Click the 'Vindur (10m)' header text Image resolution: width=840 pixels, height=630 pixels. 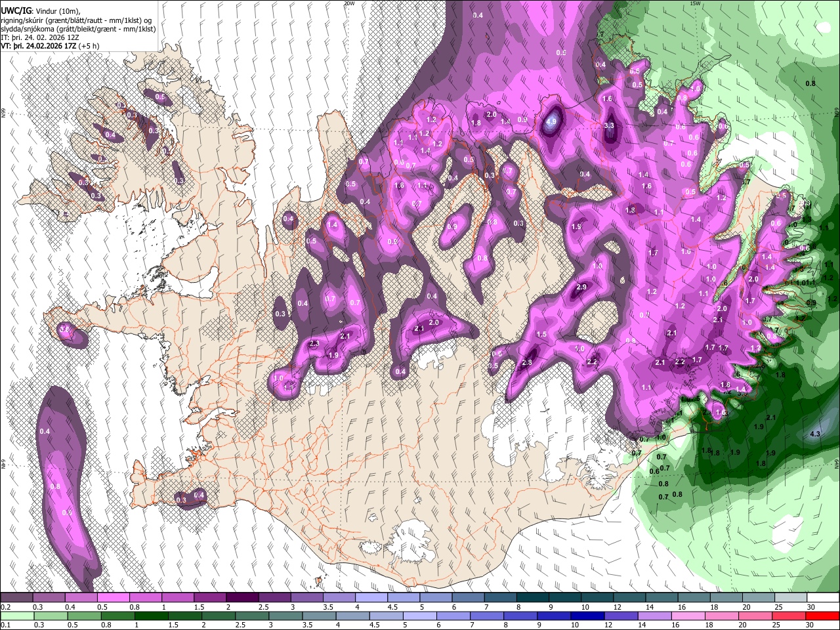[57, 11]
